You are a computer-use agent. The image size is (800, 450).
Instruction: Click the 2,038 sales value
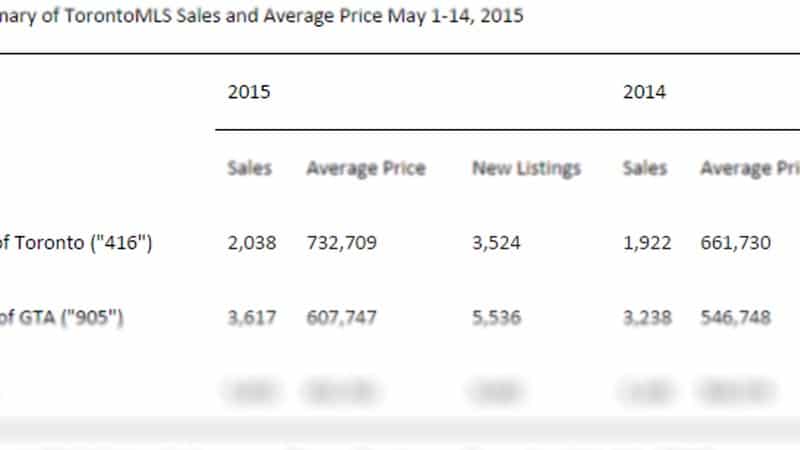[252, 243]
